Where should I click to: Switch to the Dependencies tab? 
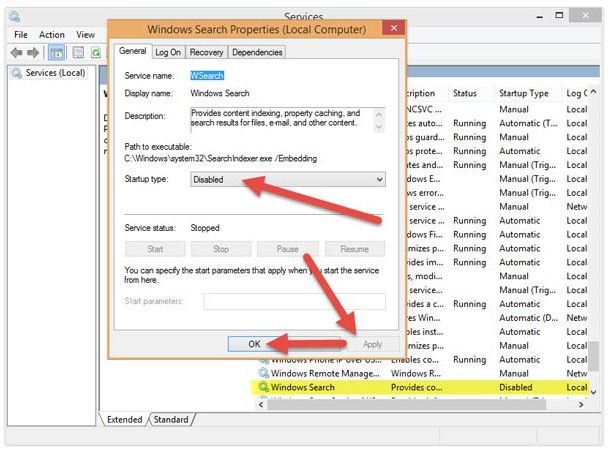click(257, 52)
